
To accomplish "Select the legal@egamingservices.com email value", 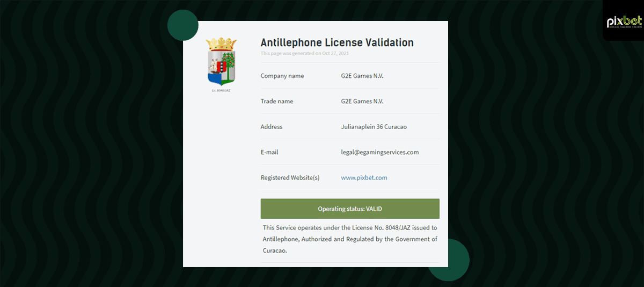I will pos(380,152).
